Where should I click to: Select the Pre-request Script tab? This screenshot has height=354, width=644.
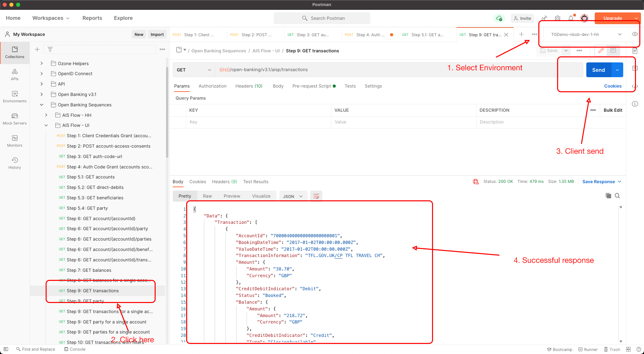[x=312, y=86]
